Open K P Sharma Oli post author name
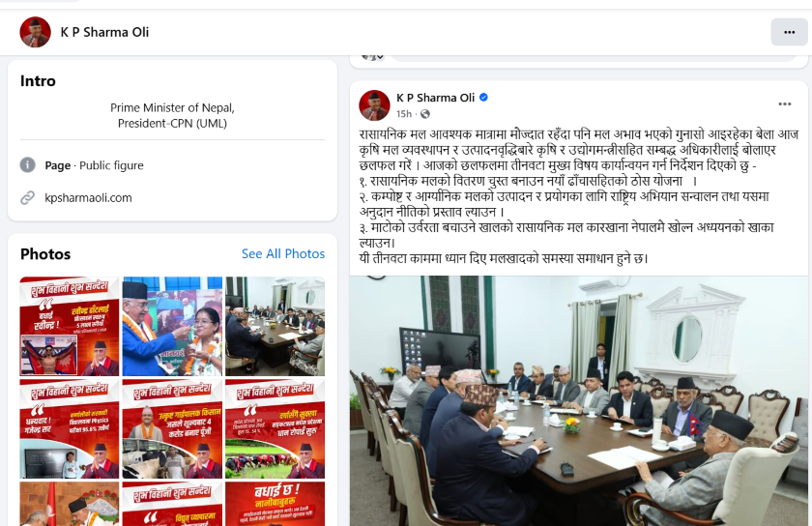 pos(435,98)
